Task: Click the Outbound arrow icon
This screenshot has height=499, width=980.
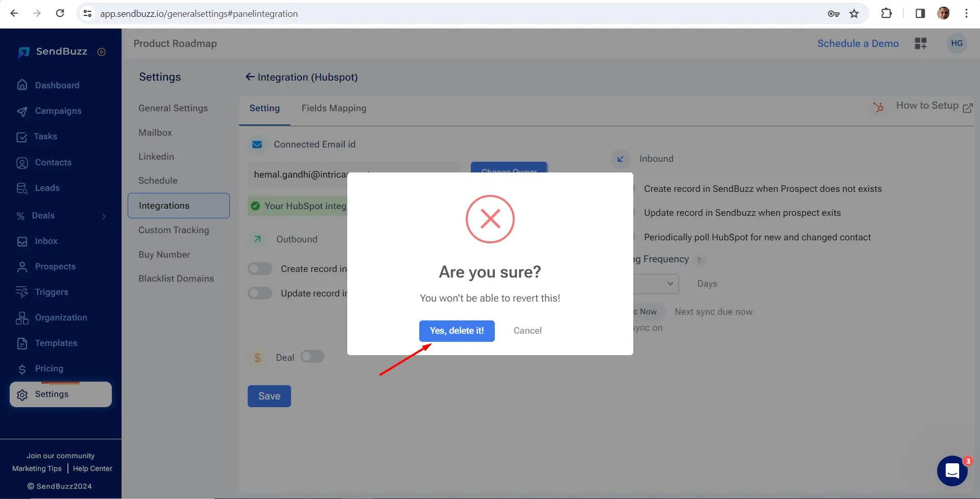Action: pos(257,239)
